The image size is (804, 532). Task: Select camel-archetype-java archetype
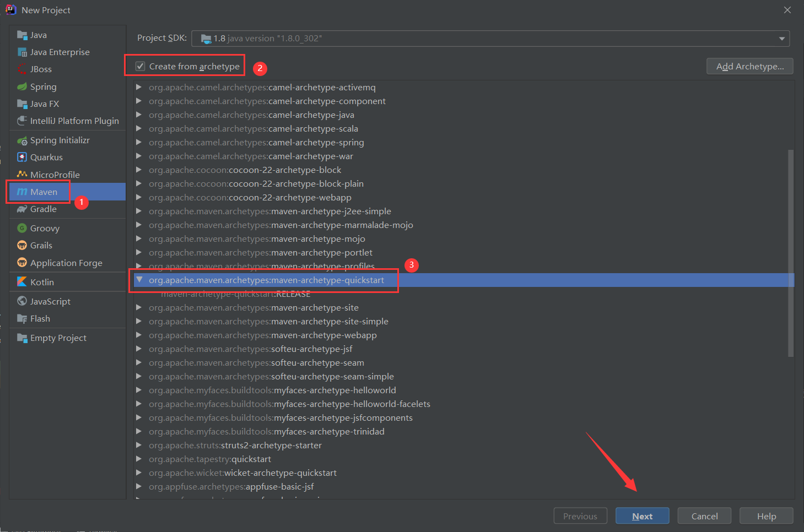click(464, 115)
